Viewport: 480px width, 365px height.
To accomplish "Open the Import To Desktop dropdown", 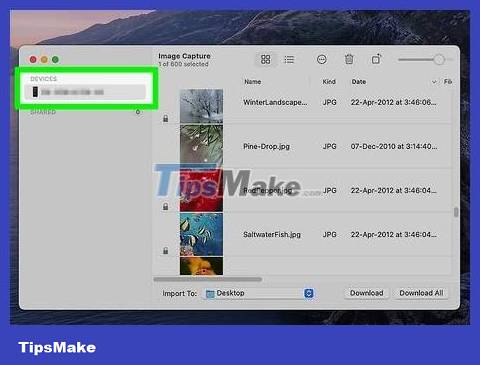I will [258, 293].
